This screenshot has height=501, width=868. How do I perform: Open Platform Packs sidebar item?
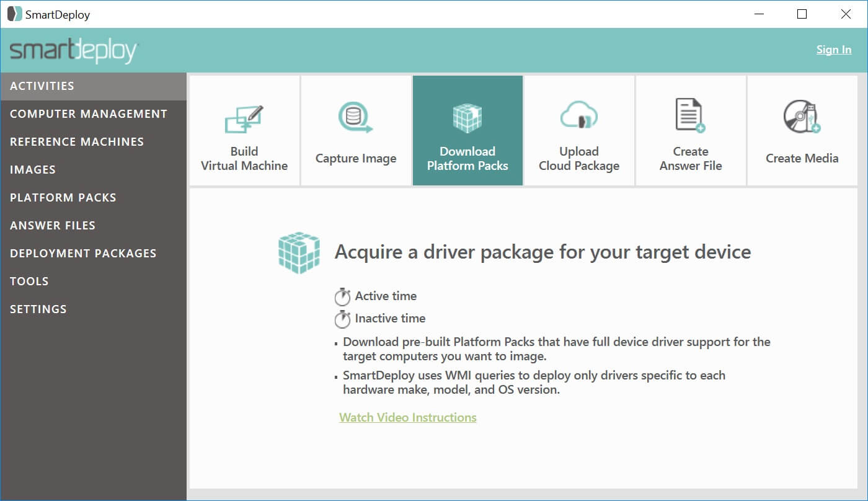click(63, 198)
